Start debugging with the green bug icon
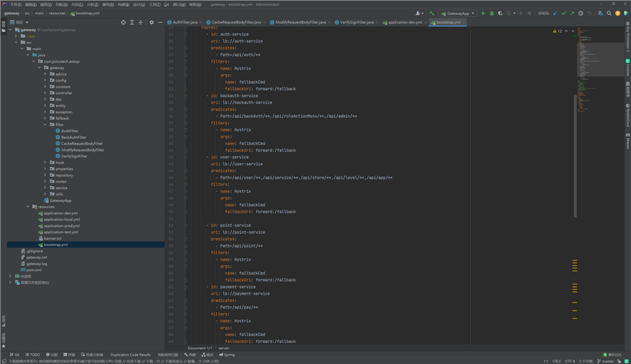Screen dimensions: 631x364 pos(491,13)
